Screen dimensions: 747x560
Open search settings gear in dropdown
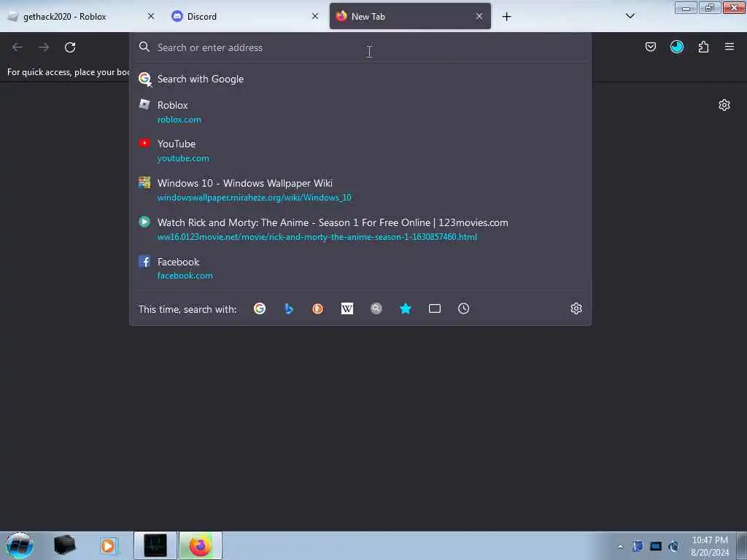(576, 308)
